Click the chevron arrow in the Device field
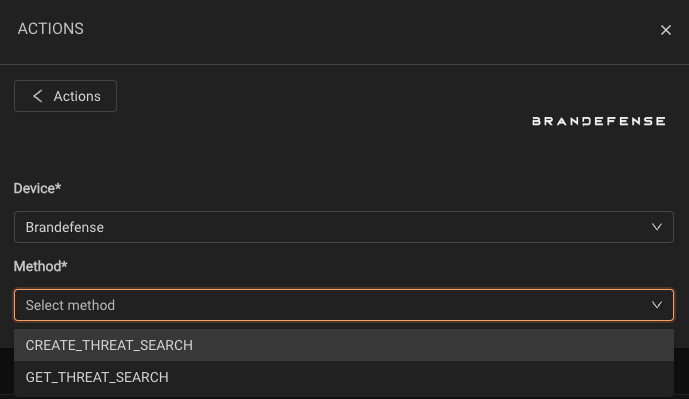689x399 pixels. 657,227
